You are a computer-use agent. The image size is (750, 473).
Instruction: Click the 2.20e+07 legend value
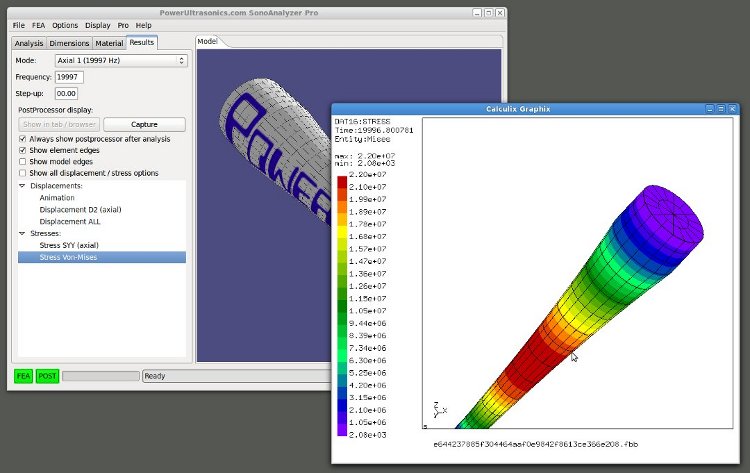367,175
